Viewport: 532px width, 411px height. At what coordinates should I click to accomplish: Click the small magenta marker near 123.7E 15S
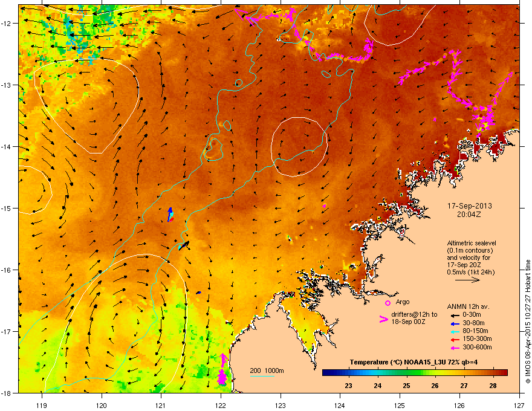324,206
